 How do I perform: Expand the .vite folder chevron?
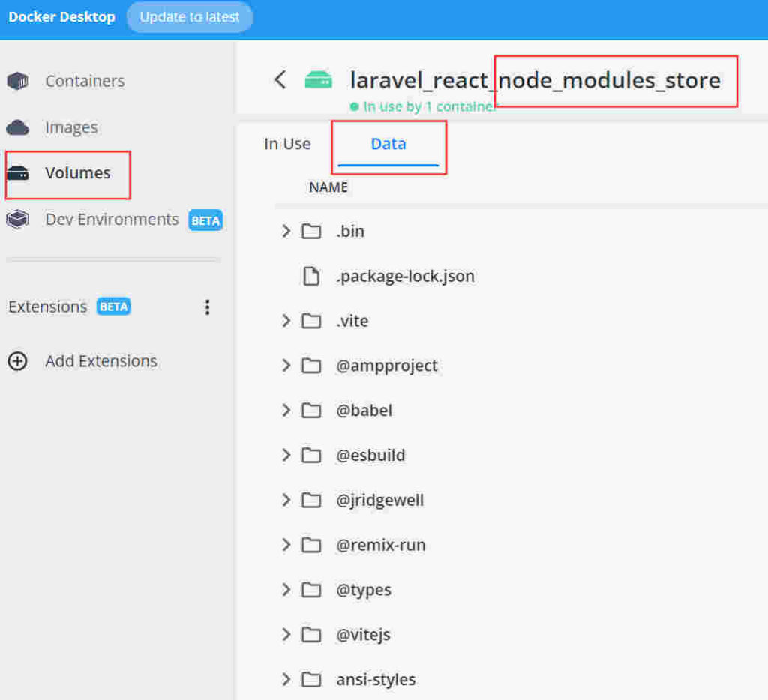click(286, 321)
